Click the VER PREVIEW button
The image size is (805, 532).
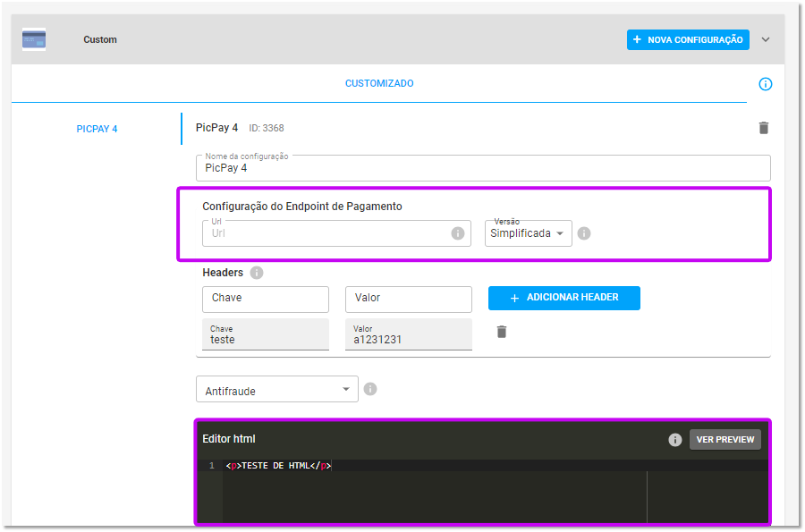[x=724, y=440]
